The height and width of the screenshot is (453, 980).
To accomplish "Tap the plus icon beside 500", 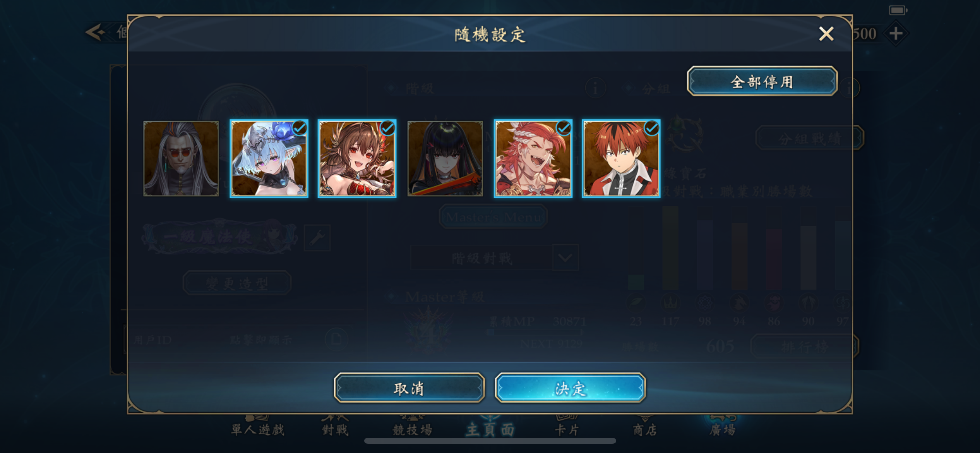I will pos(896,33).
